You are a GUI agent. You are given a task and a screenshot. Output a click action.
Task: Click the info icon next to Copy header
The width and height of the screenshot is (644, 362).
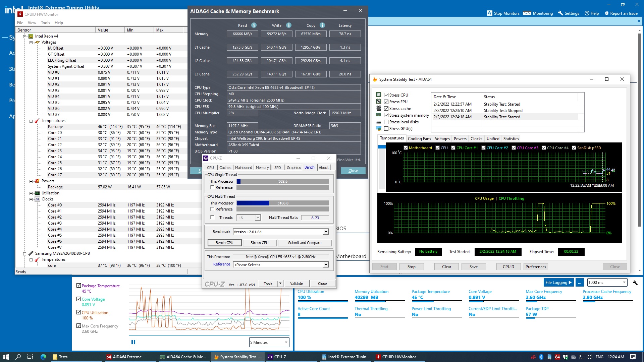point(322,25)
